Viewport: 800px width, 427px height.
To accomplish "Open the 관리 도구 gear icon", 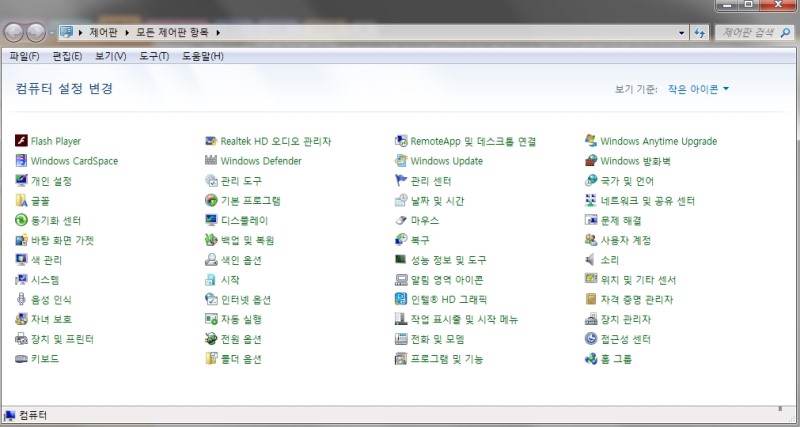I will (x=211, y=181).
